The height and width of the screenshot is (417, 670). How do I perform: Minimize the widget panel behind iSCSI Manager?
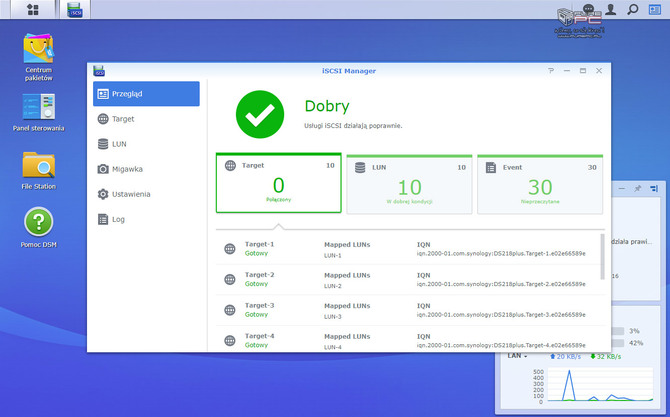click(x=622, y=188)
